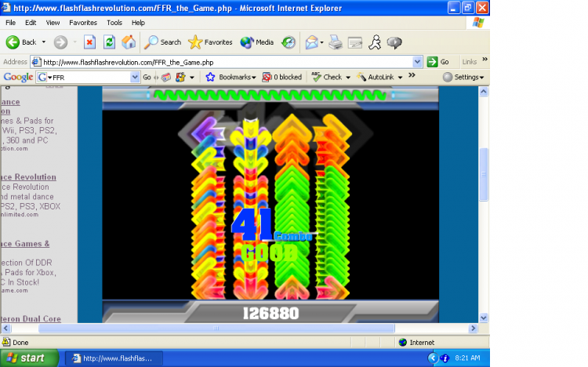
Task: Open the Mail toolbar icon
Action: 313,42
